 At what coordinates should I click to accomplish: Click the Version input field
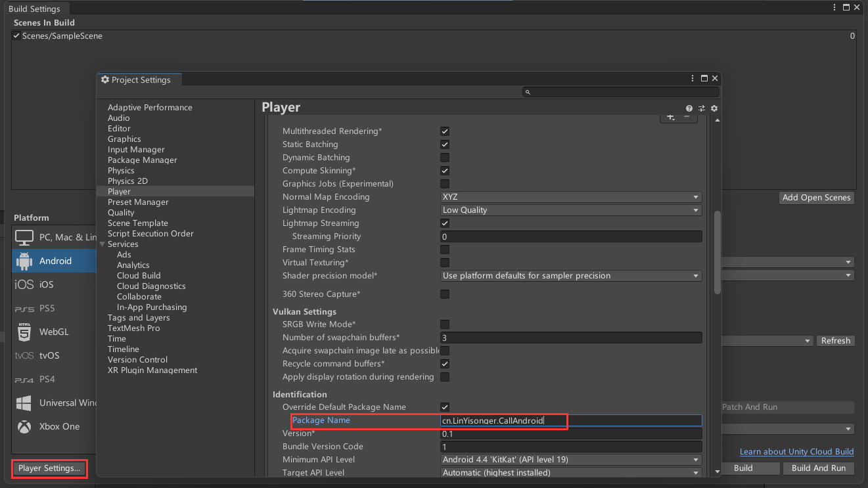pyautogui.click(x=571, y=433)
